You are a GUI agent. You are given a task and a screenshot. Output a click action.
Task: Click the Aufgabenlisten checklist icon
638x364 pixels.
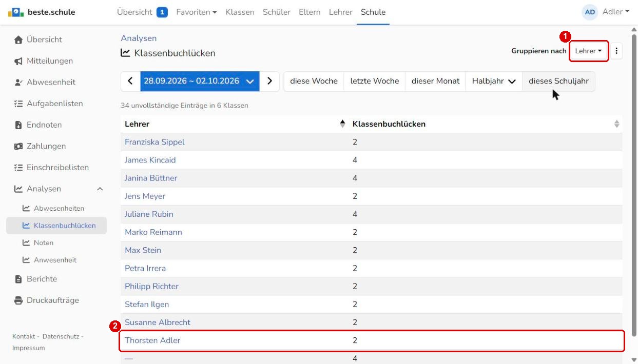[18, 104]
